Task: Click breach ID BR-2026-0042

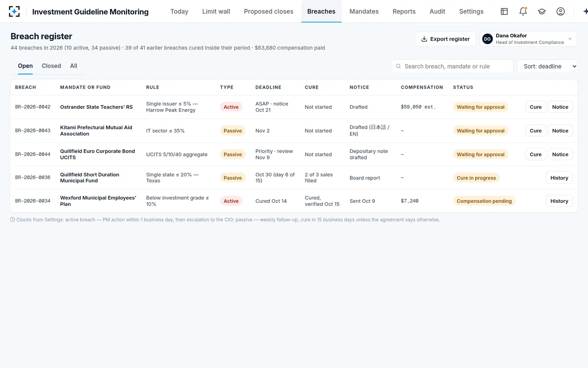Action: [x=33, y=107]
